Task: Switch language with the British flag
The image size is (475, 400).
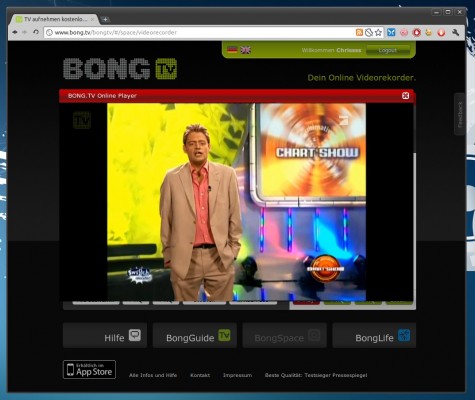Action: (246, 50)
